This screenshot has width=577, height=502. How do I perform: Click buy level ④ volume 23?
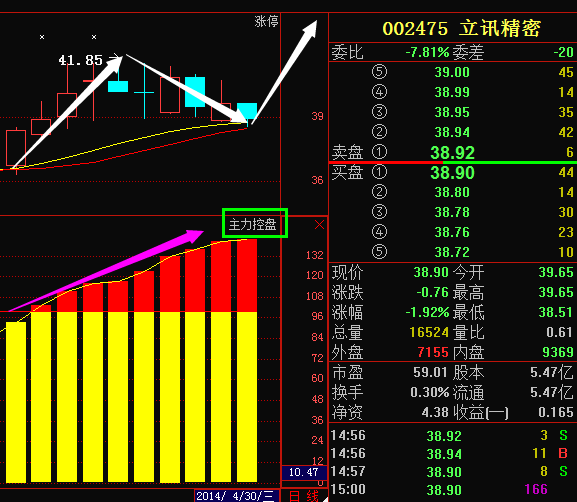click(566, 232)
